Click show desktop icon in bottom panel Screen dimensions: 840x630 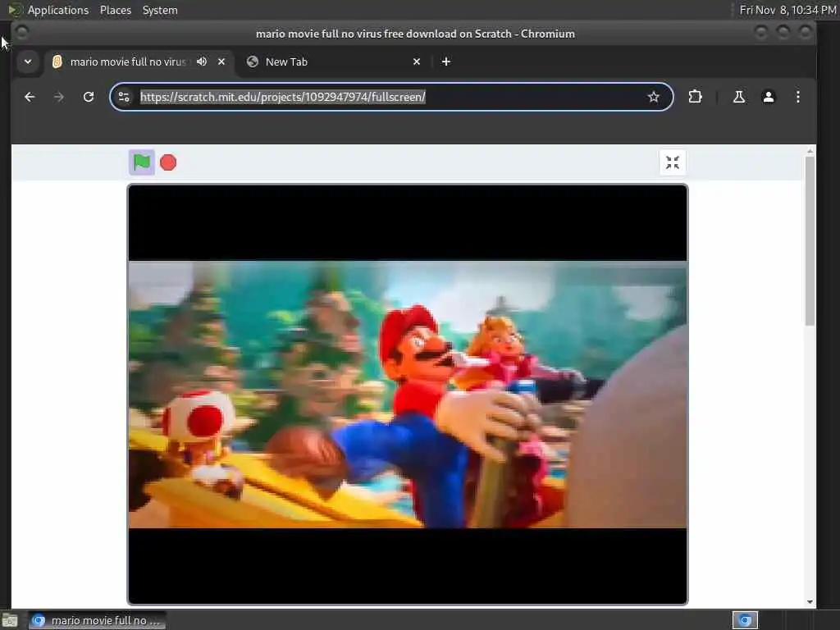(x=10, y=620)
